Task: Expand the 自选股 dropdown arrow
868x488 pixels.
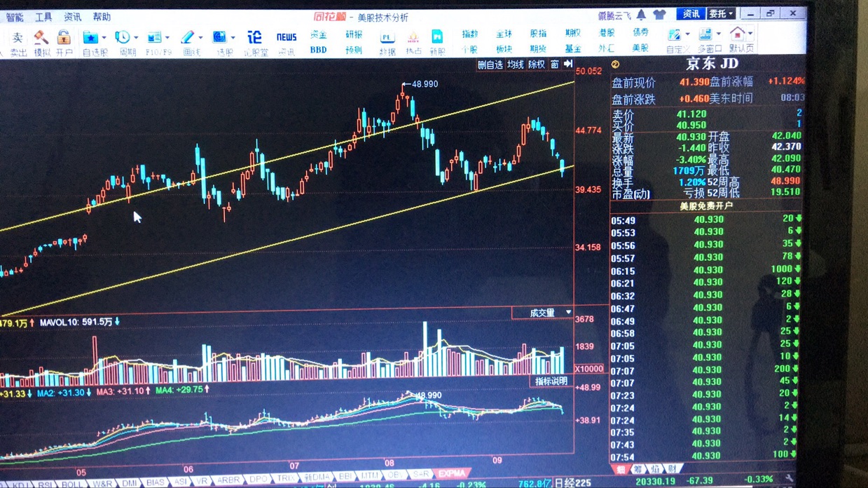Action: pos(104,38)
